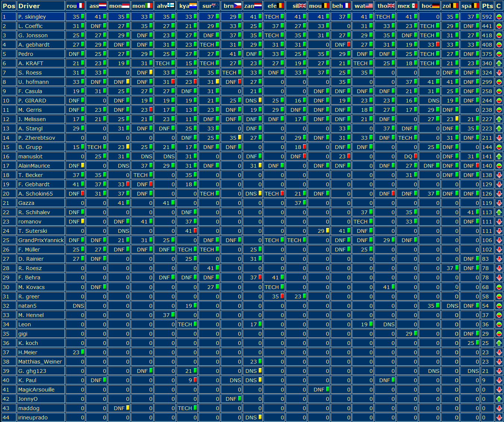Click the Pos column header
The width and height of the screenshot is (504, 422).
pyautogui.click(x=9, y=6)
